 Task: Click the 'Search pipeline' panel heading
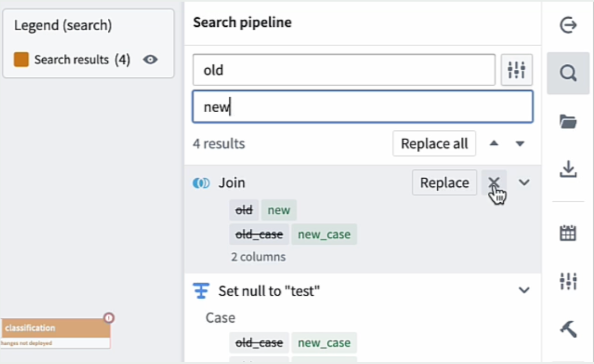(x=243, y=23)
